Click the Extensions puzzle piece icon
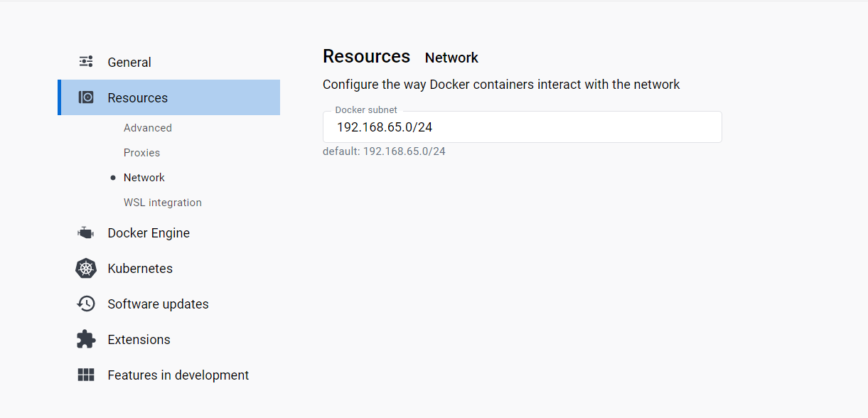The image size is (868, 418). click(86, 339)
